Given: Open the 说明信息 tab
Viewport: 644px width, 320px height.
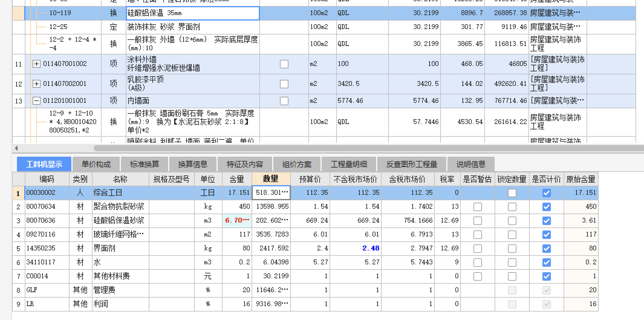Looking at the screenshot, I should pyautogui.click(x=471, y=164).
